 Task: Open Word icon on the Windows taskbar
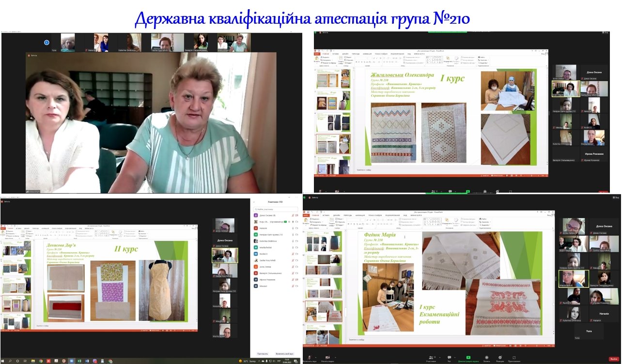(x=87, y=360)
